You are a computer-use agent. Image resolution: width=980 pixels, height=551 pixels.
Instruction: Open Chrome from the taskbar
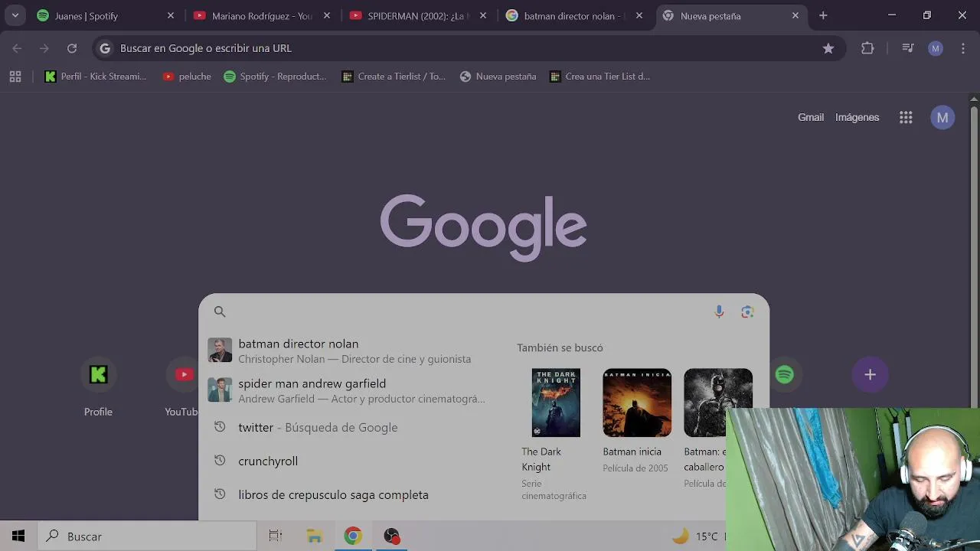353,536
